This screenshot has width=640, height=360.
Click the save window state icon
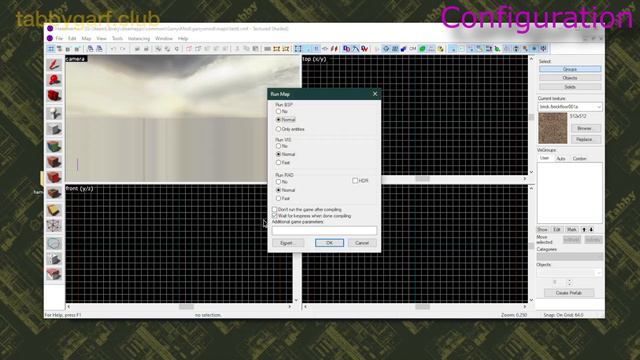[x=99, y=49]
